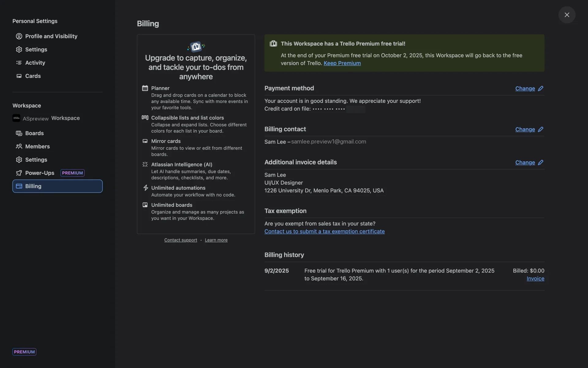Change the Billing contact
The image size is (588, 368).
click(x=525, y=129)
